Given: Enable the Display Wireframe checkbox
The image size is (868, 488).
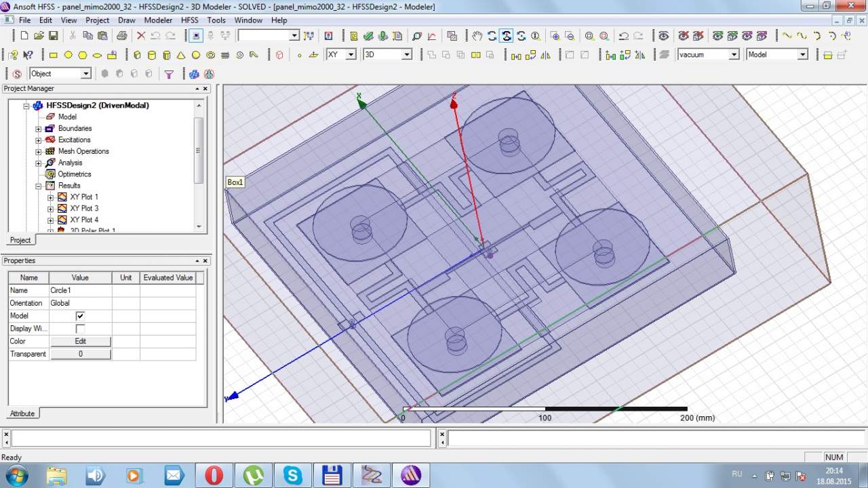Looking at the screenshot, I should coord(80,329).
